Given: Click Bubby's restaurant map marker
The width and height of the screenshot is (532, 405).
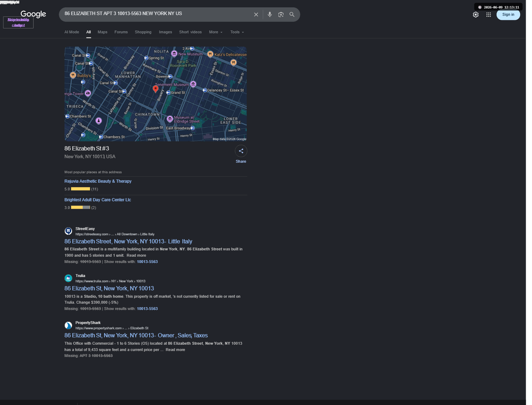Looking at the screenshot, I should [x=73, y=75].
